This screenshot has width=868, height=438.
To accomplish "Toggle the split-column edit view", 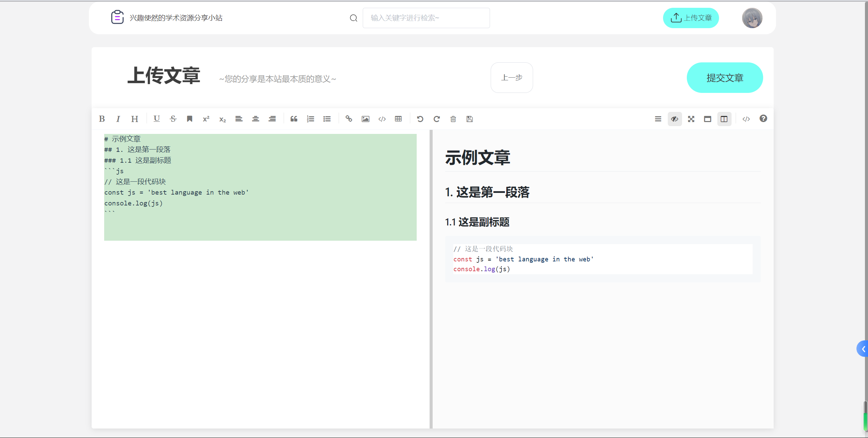I will coord(724,119).
